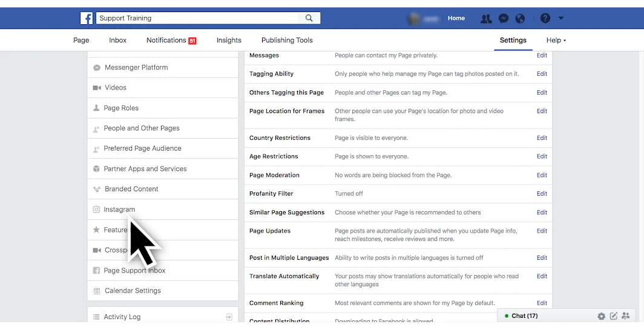Click the Messenger Platform sidebar icon
The width and height of the screenshot is (644, 330).
pyautogui.click(x=97, y=68)
